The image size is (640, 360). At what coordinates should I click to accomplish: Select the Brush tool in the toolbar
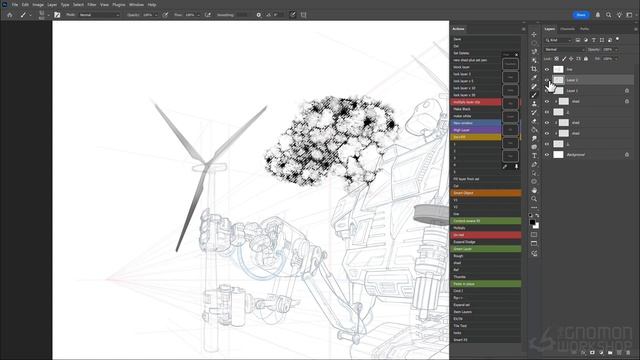(534, 95)
